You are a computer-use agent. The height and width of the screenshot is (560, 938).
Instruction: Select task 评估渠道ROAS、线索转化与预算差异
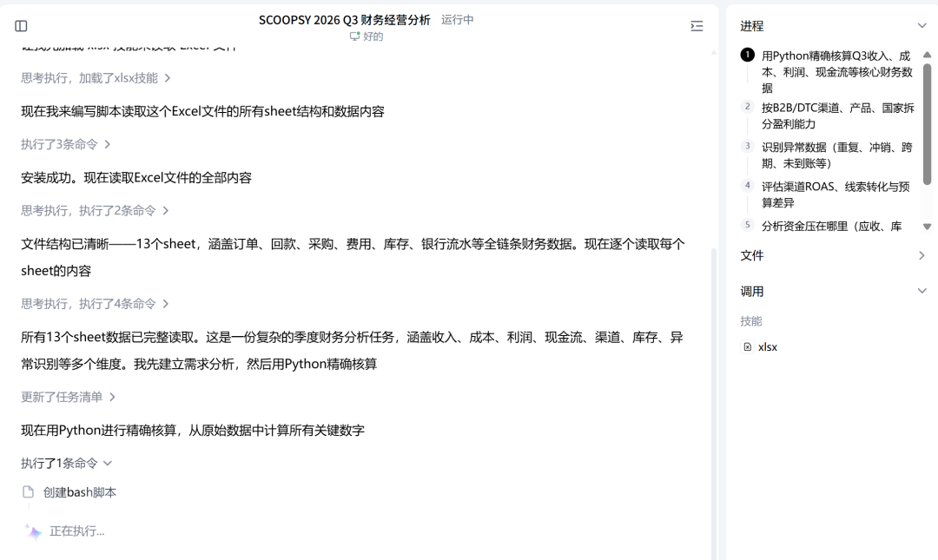pos(836,194)
